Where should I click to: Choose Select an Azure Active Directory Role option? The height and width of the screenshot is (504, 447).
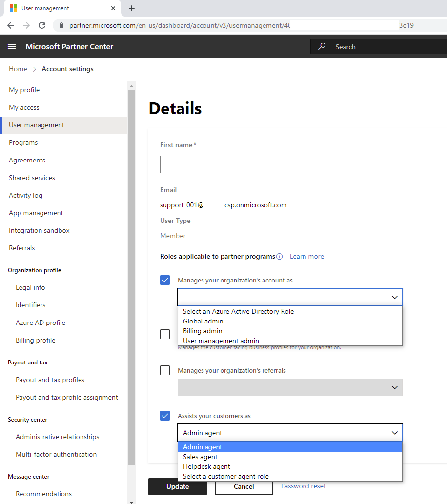click(290, 311)
